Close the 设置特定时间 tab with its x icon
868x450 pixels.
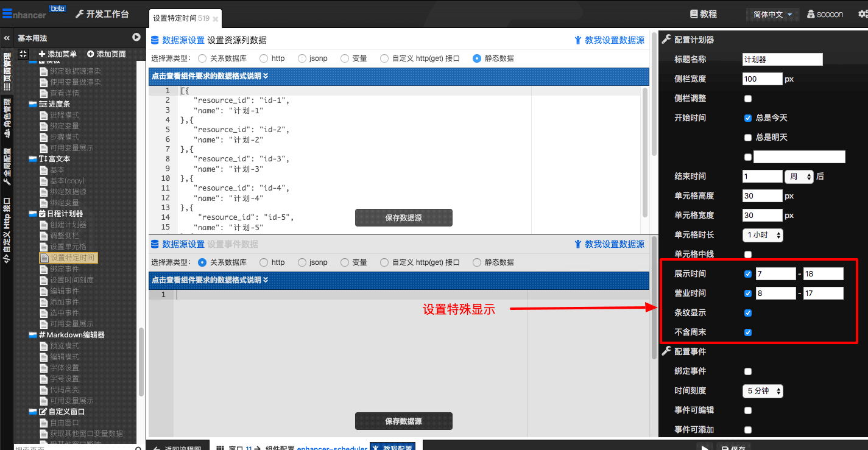215,19
